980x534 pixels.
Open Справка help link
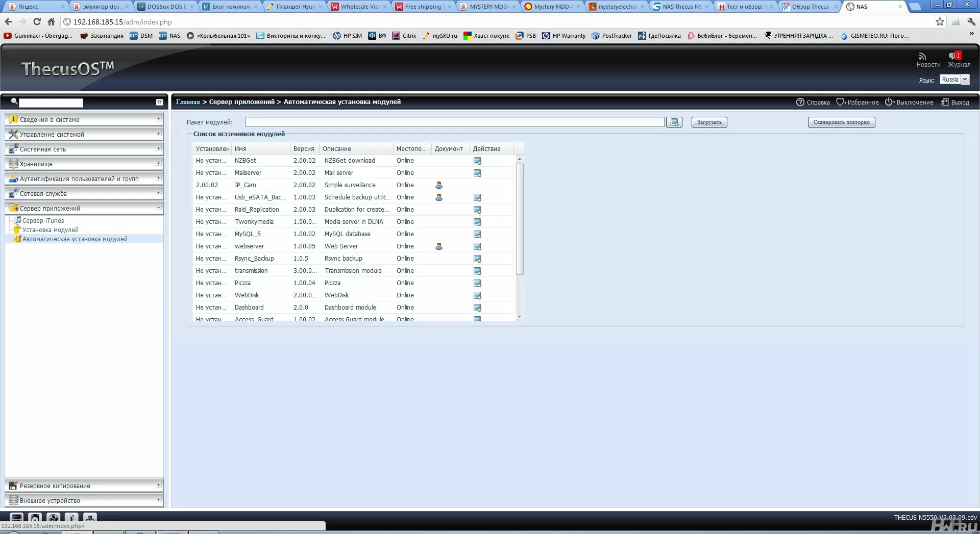(813, 102)
